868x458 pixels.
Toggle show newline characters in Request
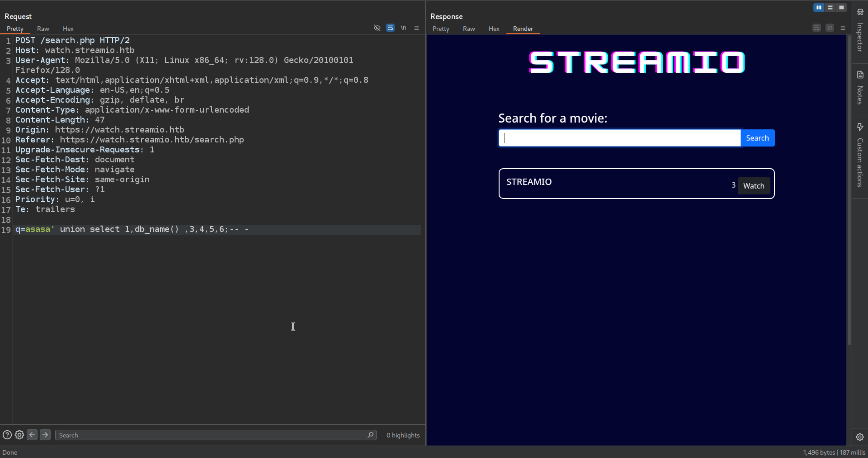pos(403,28)
